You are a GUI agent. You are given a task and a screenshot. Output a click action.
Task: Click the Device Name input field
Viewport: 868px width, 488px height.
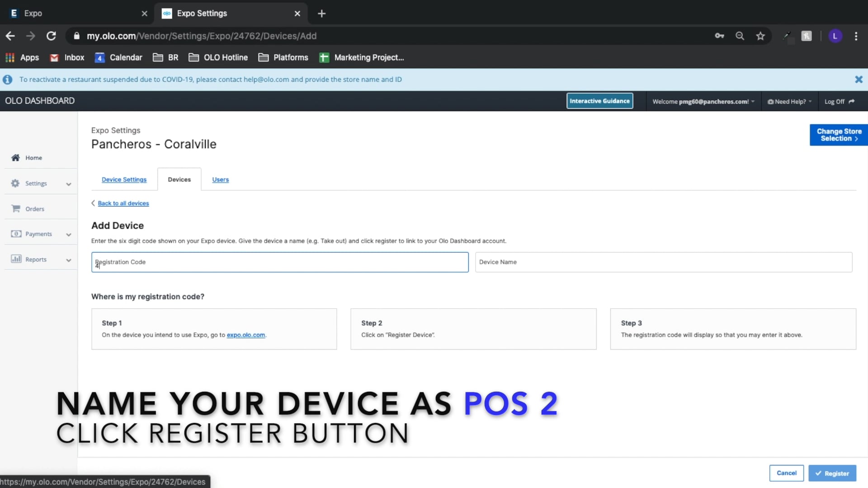click(x=664, y=262)
